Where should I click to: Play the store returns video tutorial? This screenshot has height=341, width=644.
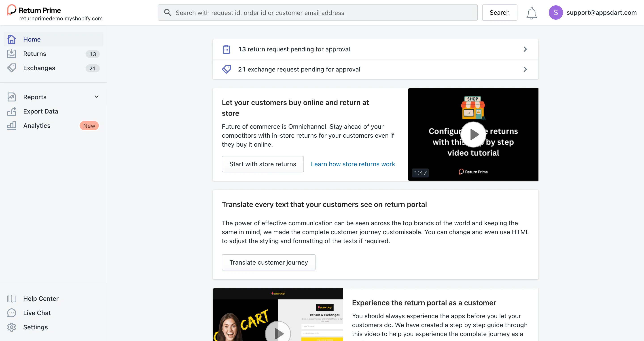pyautogui.click(x=473, y=134)
